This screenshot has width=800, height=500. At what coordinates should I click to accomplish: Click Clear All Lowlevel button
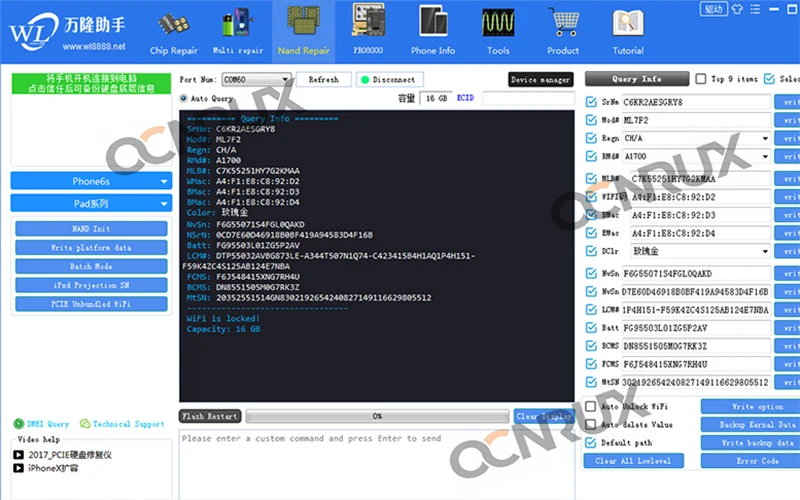(634, 461)
